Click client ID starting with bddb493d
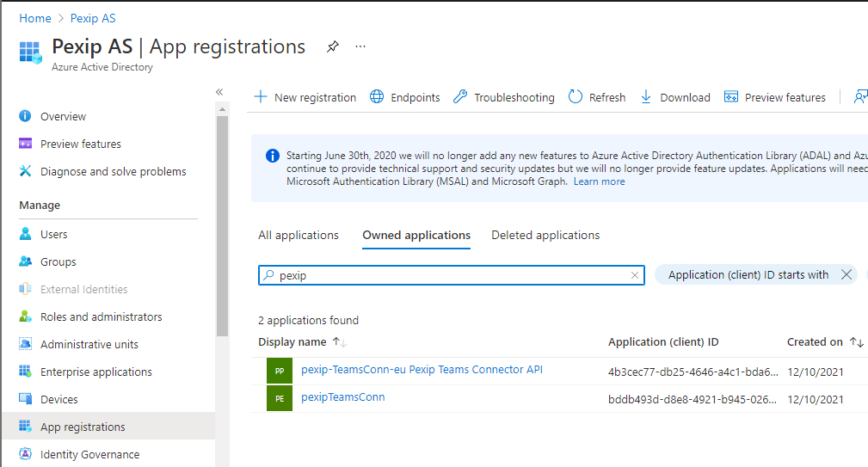Image resolution: width=868 pixels, height=467 pixels. [x=692, y=400]
